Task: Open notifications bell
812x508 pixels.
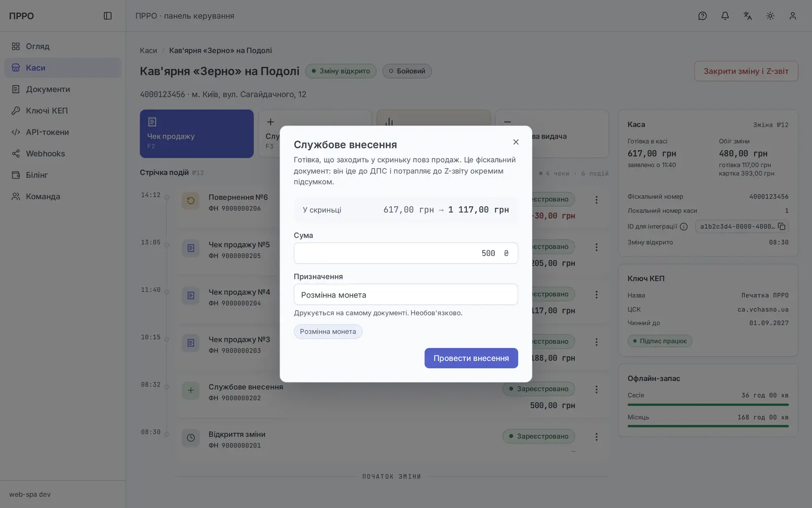Action: 725,16
